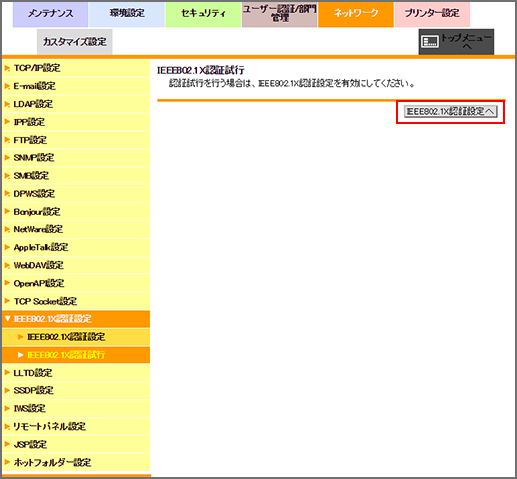Expand the SMB設定 menu entry
This screenshot has height=479, width=517.
click(76, 176)
